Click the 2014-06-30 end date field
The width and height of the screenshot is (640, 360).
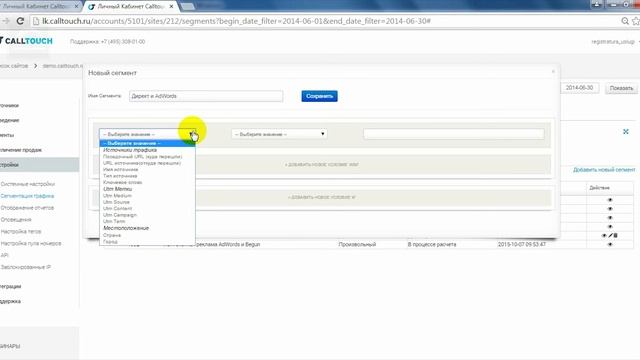pyautogui.click(x=579, y=88)
